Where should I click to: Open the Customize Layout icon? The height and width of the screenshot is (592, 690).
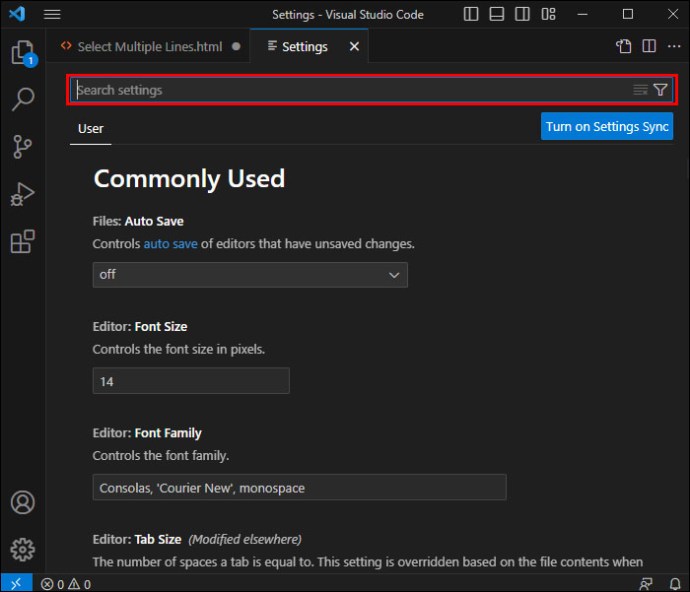click(548, 14)
